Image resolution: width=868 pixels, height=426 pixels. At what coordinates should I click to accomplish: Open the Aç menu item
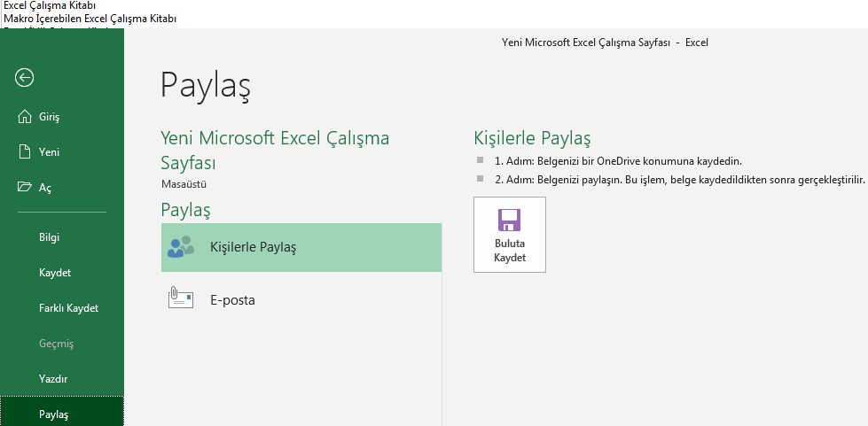[62, 188]
